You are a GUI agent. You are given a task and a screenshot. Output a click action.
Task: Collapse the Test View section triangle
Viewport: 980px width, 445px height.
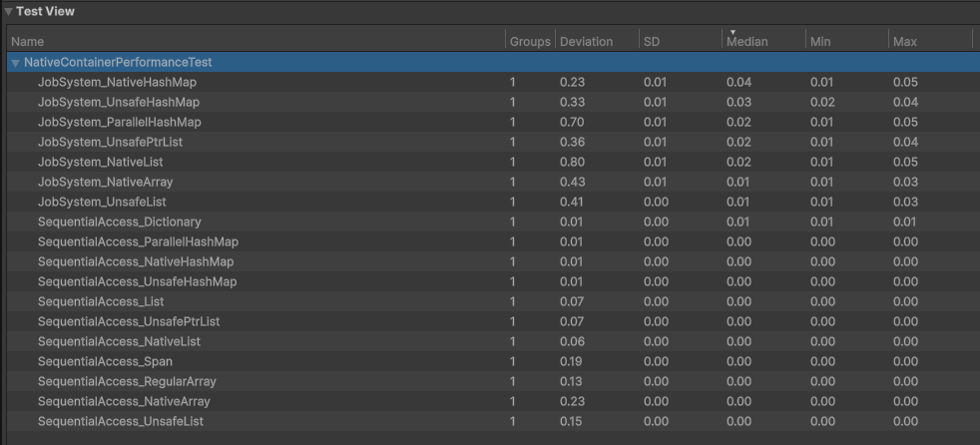(8, 11)
